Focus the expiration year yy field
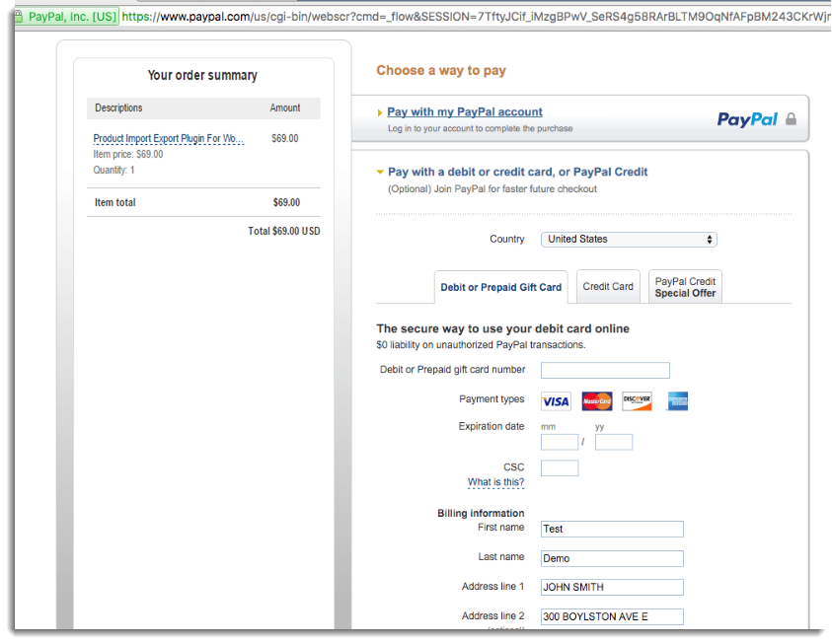The width and height of the screenshot is (832, 644). 614,442
